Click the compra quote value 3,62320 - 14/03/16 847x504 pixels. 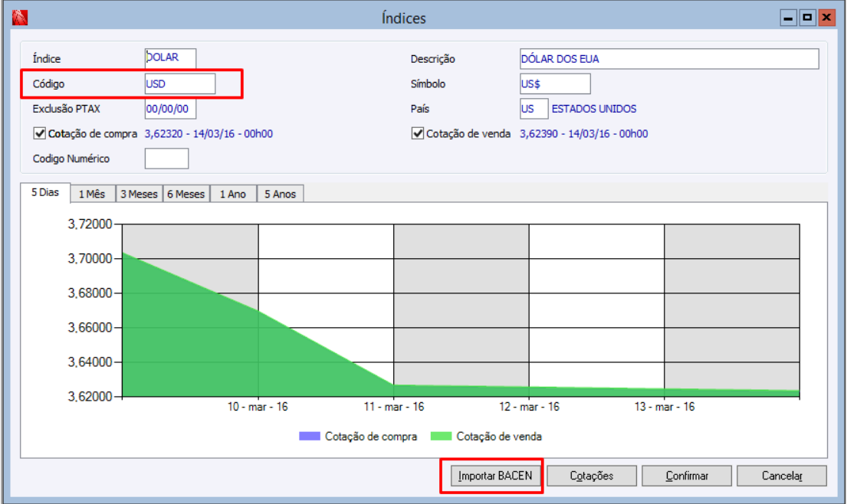click(208, 134)
